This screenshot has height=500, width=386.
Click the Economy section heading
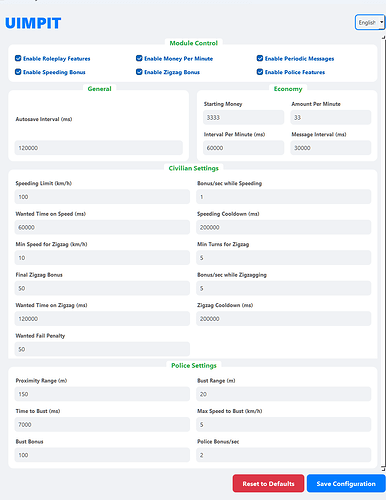[x=288, y=89]
